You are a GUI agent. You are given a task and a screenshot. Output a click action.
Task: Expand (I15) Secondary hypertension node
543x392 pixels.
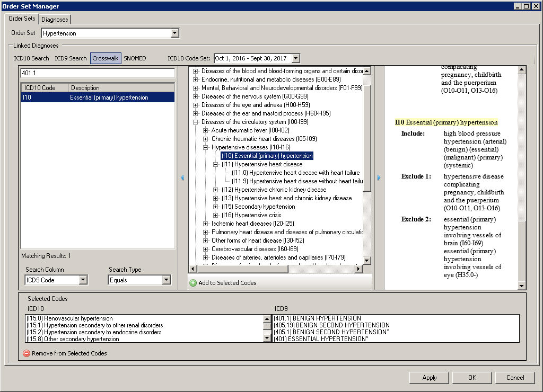pyautogui.click(x=215, y=207)
